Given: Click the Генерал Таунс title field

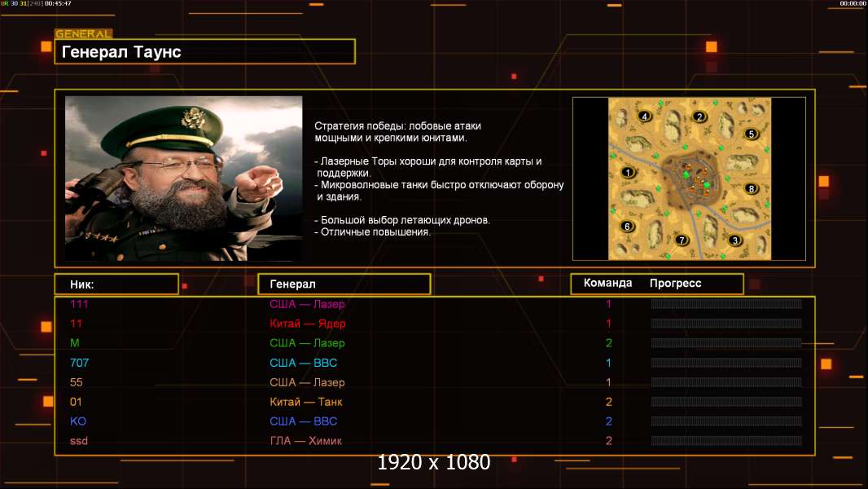Looking at the screenshot, I should 205,51.
